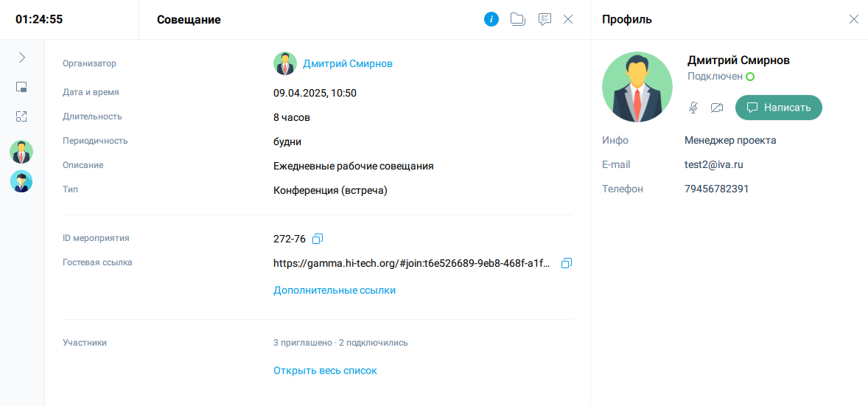The height and width of the screenshot is (406, 868).
Task: Open the meeting chat icon
Action: coord(545,19)
